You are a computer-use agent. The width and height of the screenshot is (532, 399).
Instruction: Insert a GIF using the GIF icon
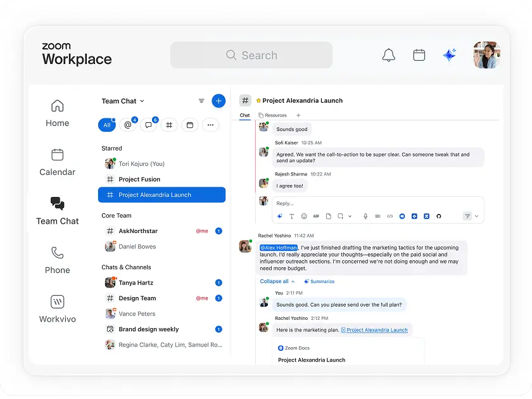[x=316, y=216]
